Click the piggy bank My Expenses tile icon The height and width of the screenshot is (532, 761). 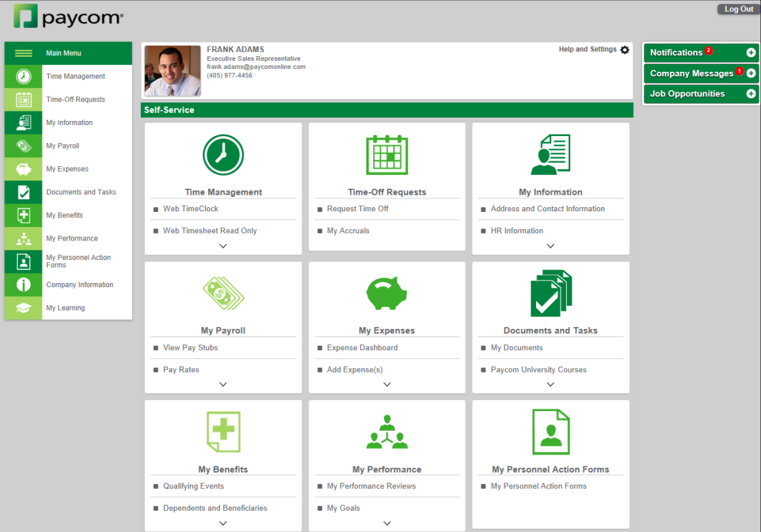pos(387,294)
